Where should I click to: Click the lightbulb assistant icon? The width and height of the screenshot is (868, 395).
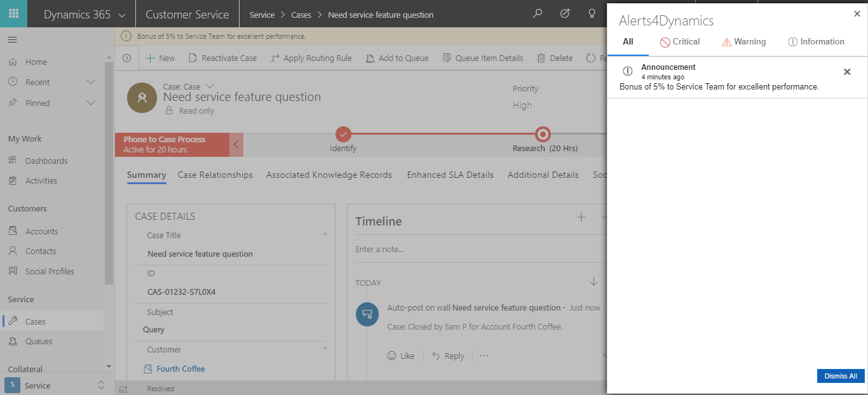pos(592,13)
